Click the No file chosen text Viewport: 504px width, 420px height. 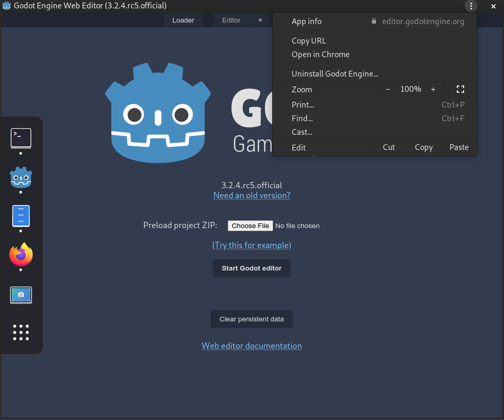[x=297, y=226]
